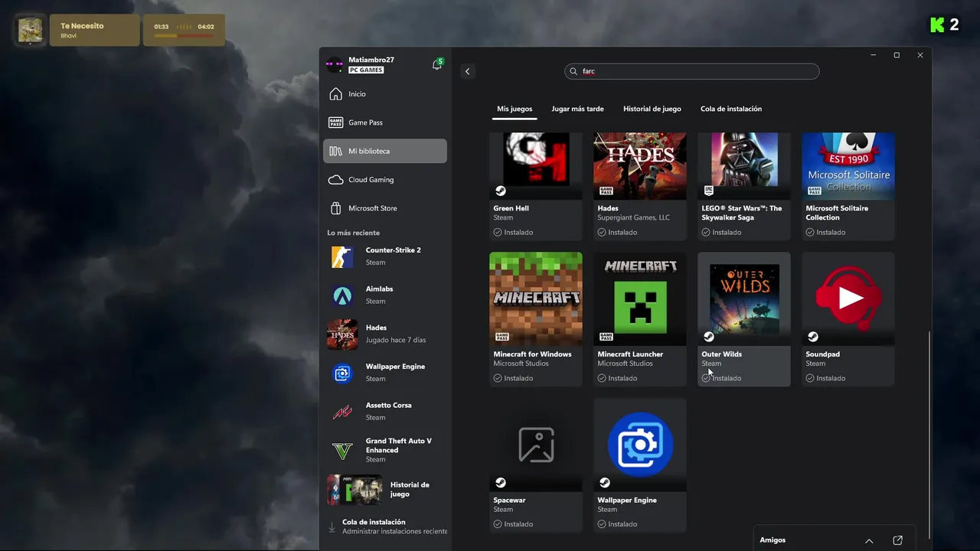Switch to Historial de juego tab
Viewport: 980px width, 551px height.
point(652,109)
